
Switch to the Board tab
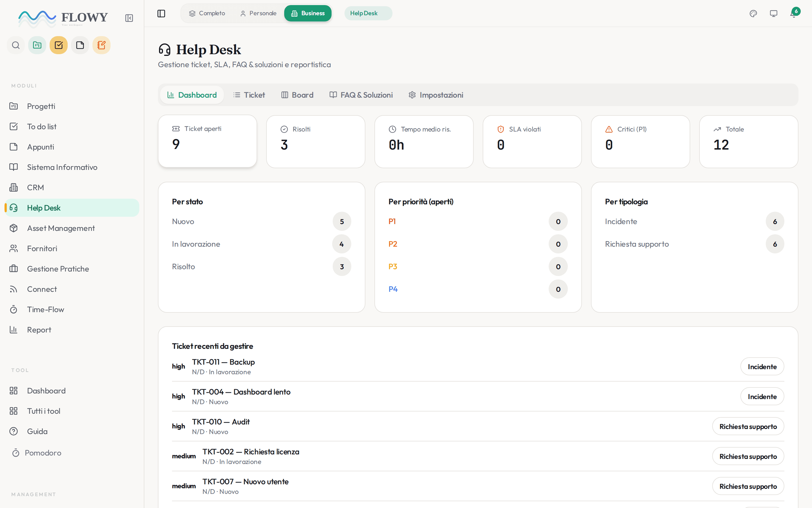coord(297,95)
